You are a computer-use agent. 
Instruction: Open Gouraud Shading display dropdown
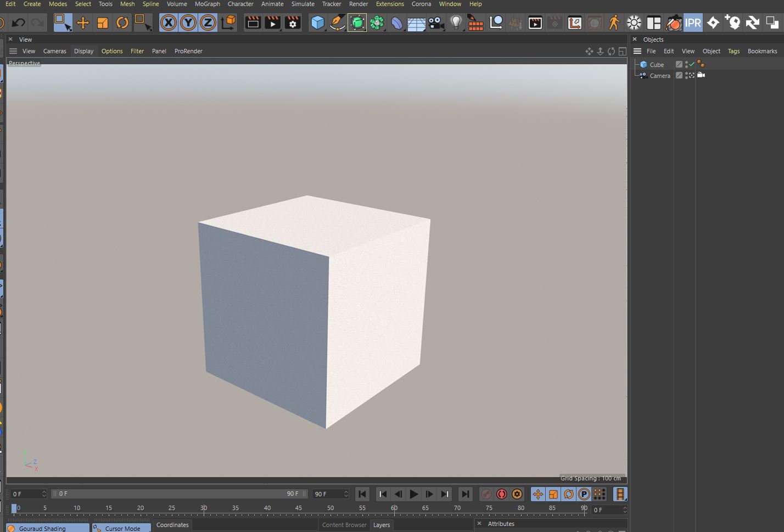pyautogui.click(x=47, y=528)
